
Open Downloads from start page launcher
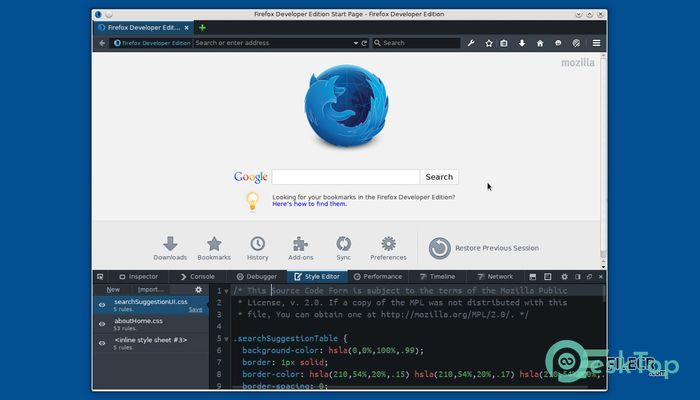170,248
